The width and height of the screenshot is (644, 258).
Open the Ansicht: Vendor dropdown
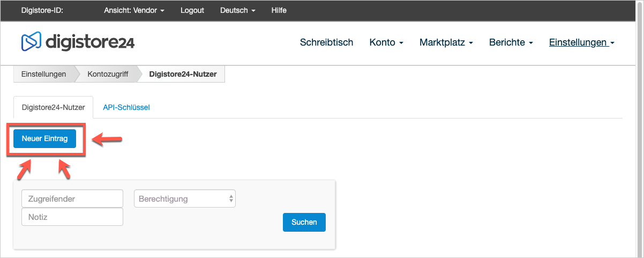pos(134,11)
